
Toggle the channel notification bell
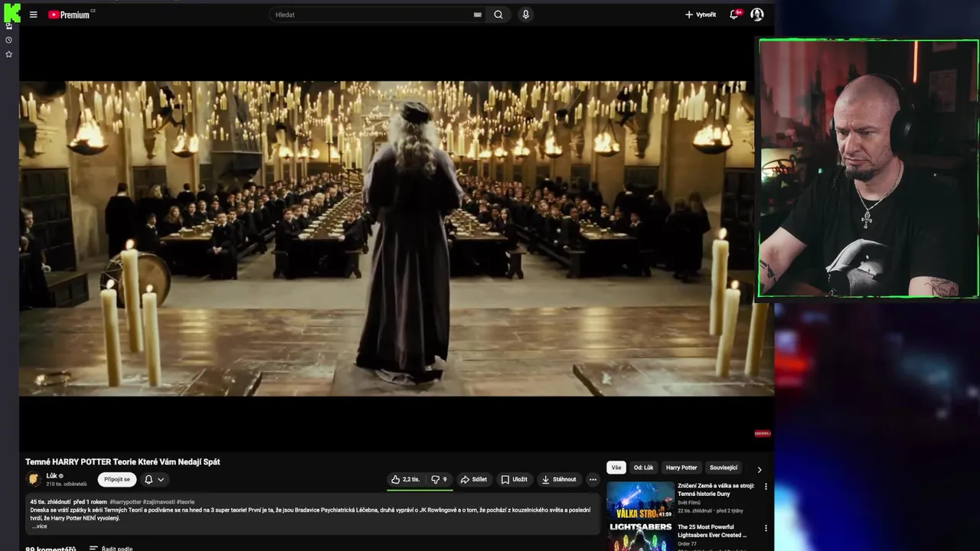click(x=149, y=480)
